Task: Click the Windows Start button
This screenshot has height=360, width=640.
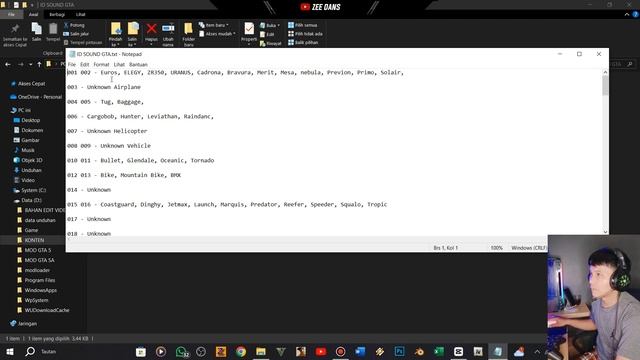Action: [x=10, y=351]
